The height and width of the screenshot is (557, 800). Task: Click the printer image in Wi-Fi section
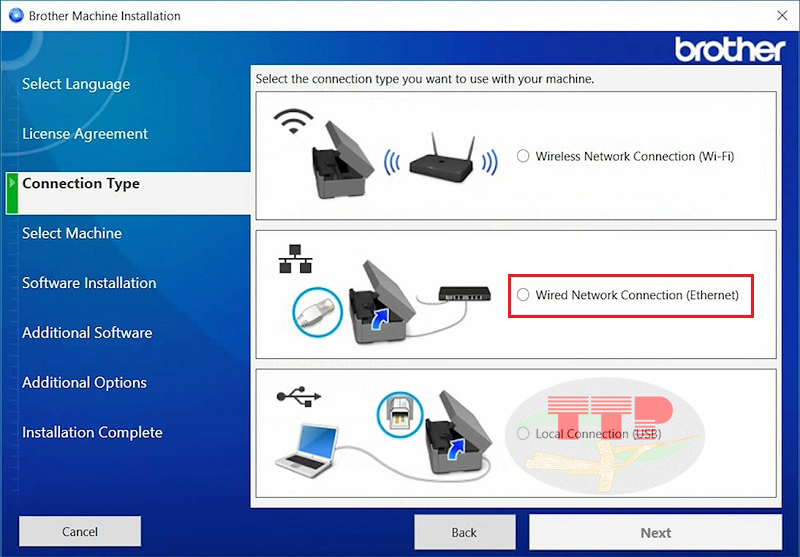point(342,159)
